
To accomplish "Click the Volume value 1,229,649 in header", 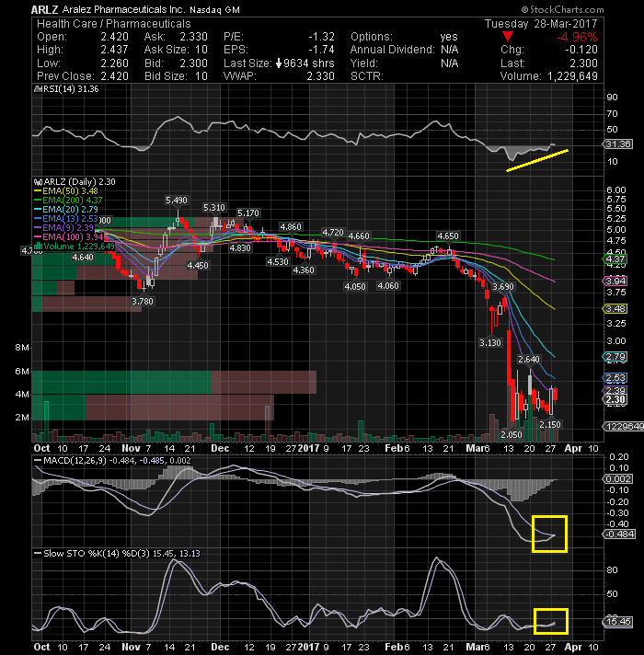I will [572, 76].
